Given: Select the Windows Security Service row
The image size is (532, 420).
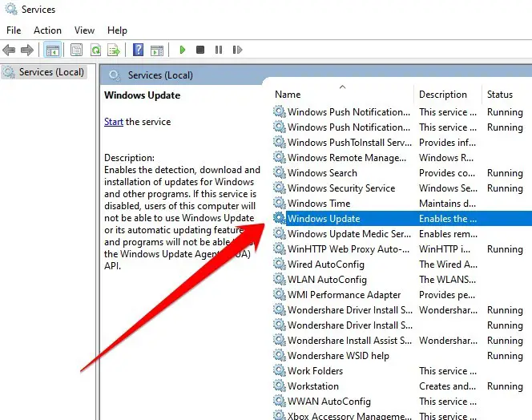Looking at the screenshot, I should 402,188.
